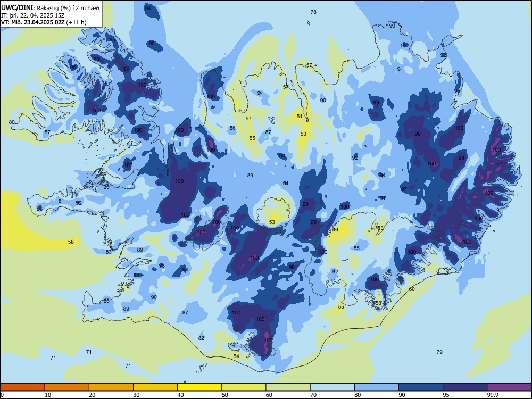
Task: Click the map value '82' off the south coast
Action: click(201, 338)
